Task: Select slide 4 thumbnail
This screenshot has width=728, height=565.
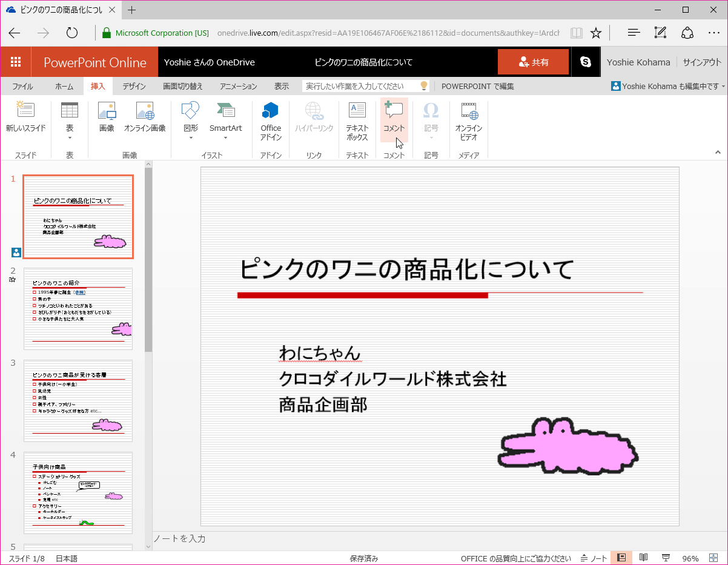Action: point(78,493)
